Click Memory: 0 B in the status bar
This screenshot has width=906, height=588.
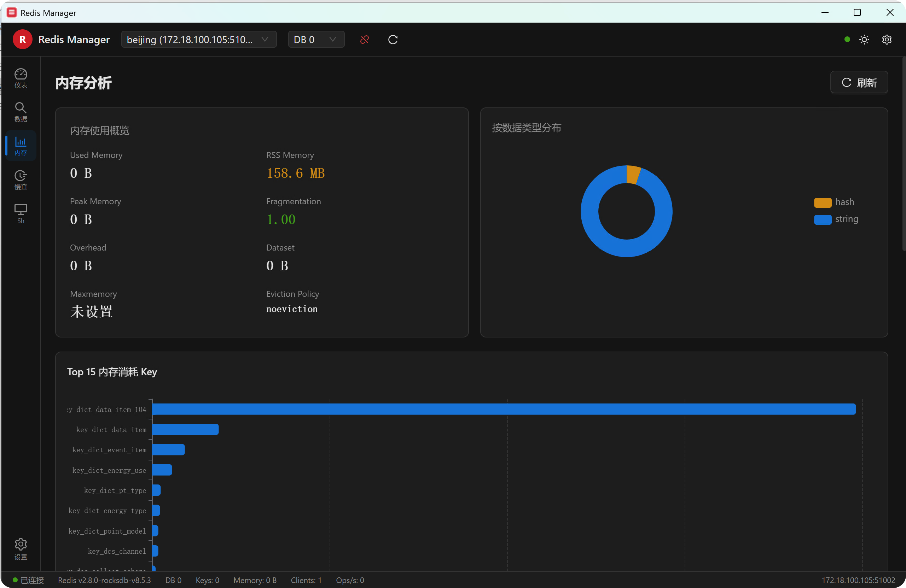click(255, 580)
